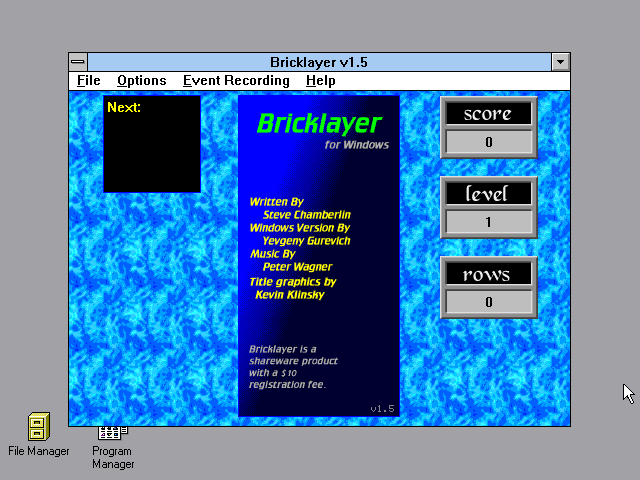Click the score value field showing 0
This screenshot has width=640, height=480.
(489, 142)
